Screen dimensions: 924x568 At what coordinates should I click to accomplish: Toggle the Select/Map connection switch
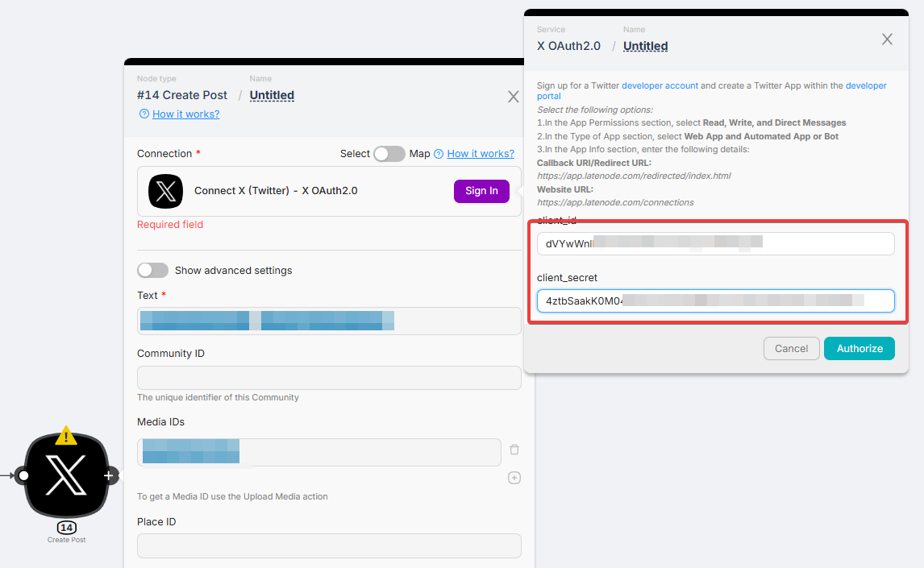pyautogui.click(x=389, y=154)
